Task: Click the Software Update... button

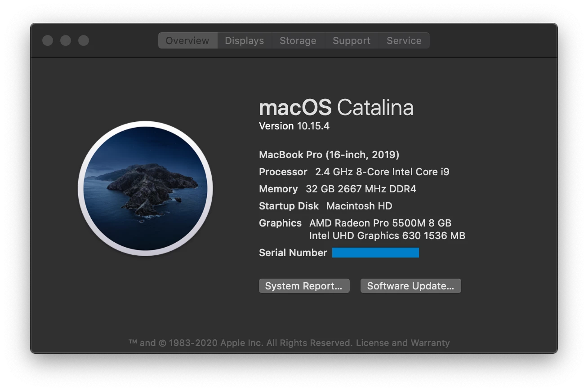Action: click(x=410, y=286)
